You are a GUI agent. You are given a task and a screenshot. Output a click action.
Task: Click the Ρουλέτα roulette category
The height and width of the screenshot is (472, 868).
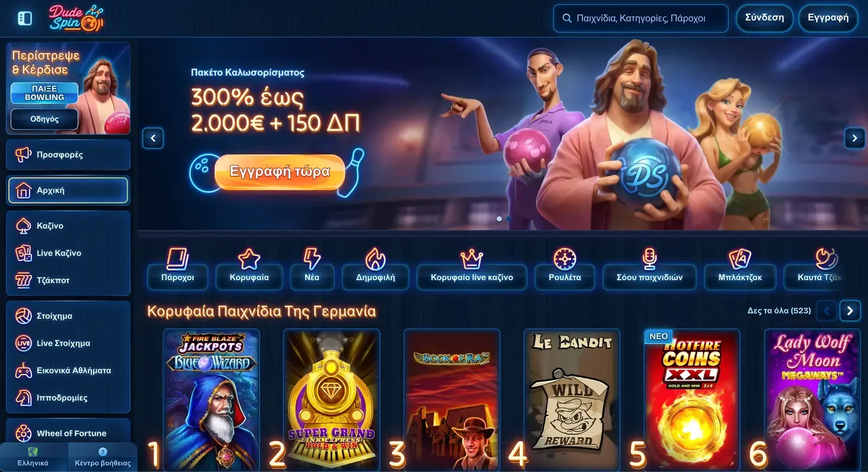(565, 269)
